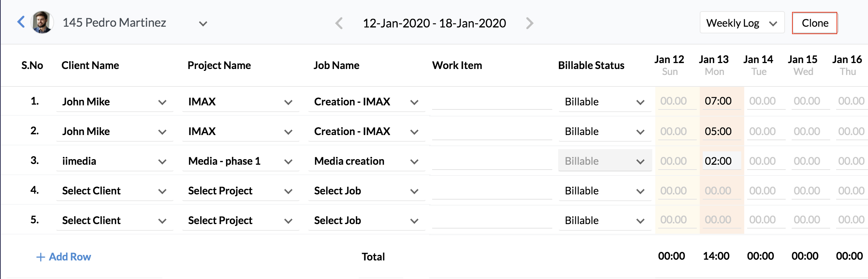
Task: Click Pedro Martinez's profile photo
Action: coord(42,22)
